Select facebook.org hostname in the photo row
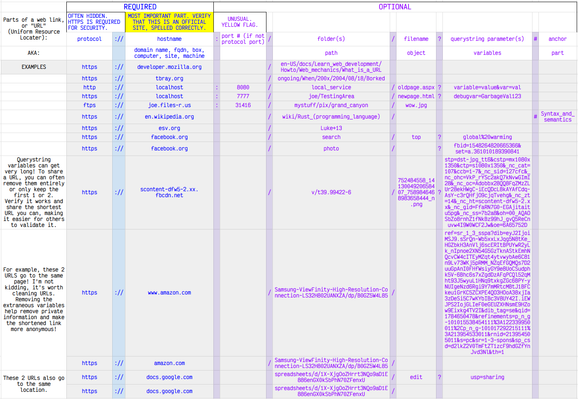 tap(169, 148)
